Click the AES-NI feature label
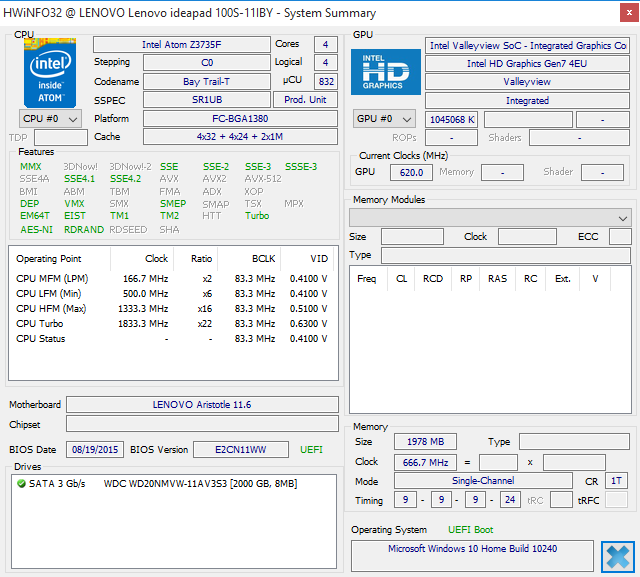The height and width of the screenshot is (577, 640). [36, 229]
